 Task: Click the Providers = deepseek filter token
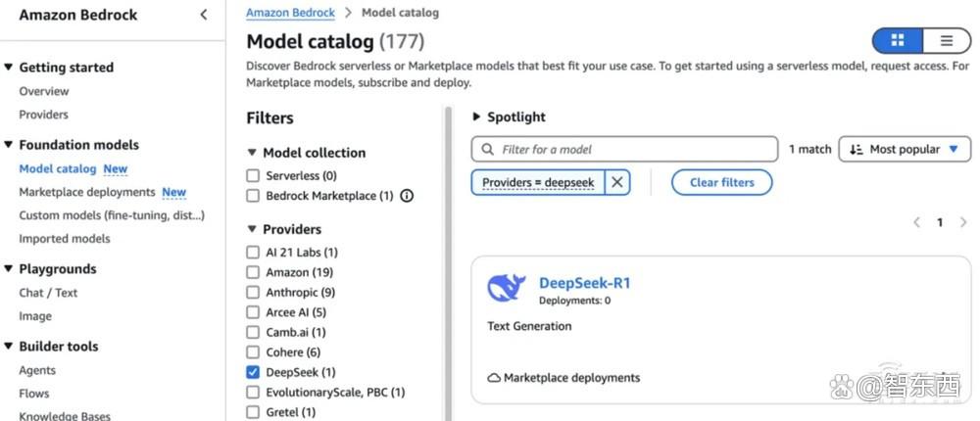coord(538,182)
